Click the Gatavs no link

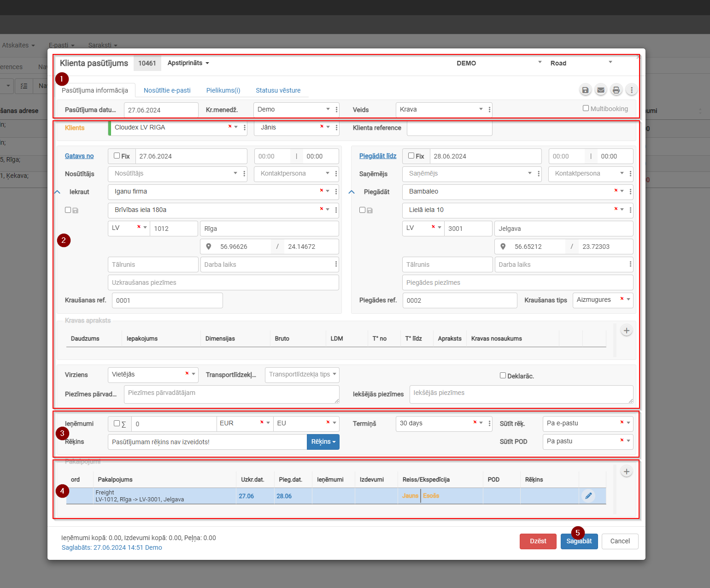pyautogui.click(x=79, y=156)
